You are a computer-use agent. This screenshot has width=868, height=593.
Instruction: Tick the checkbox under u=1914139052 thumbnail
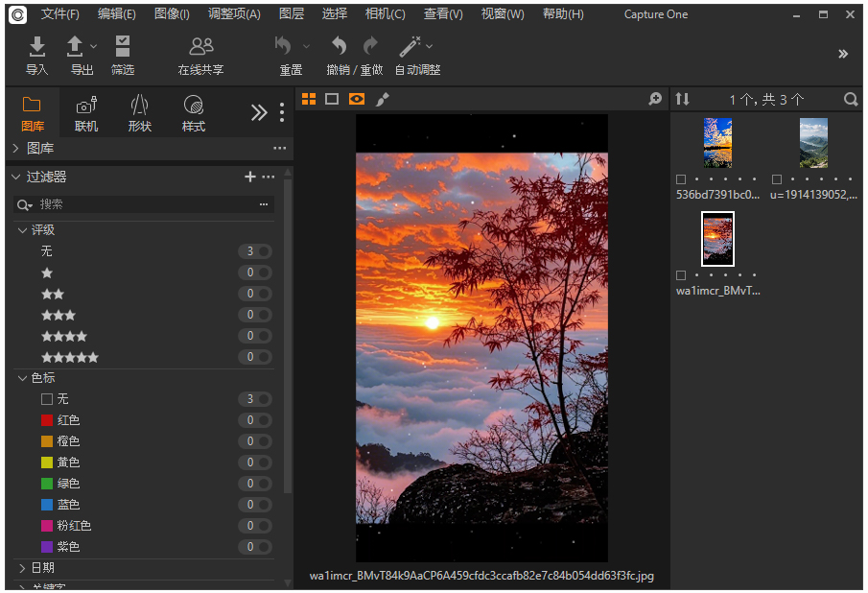(779, 178)
